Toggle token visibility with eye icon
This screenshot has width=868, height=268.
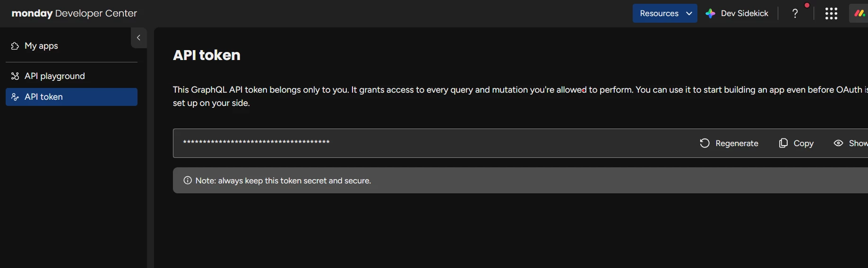tap(838, 143)
